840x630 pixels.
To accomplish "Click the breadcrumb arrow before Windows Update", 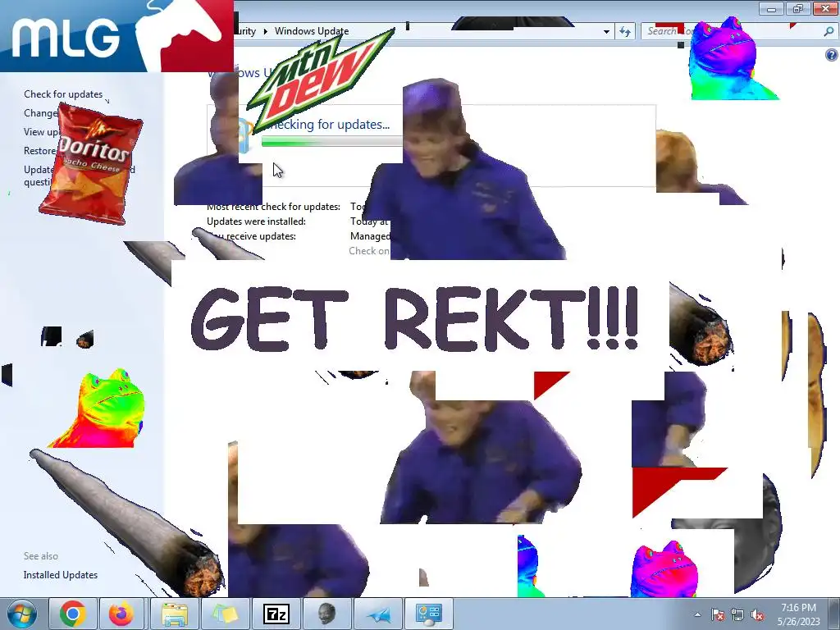I will tap(265, 32).
